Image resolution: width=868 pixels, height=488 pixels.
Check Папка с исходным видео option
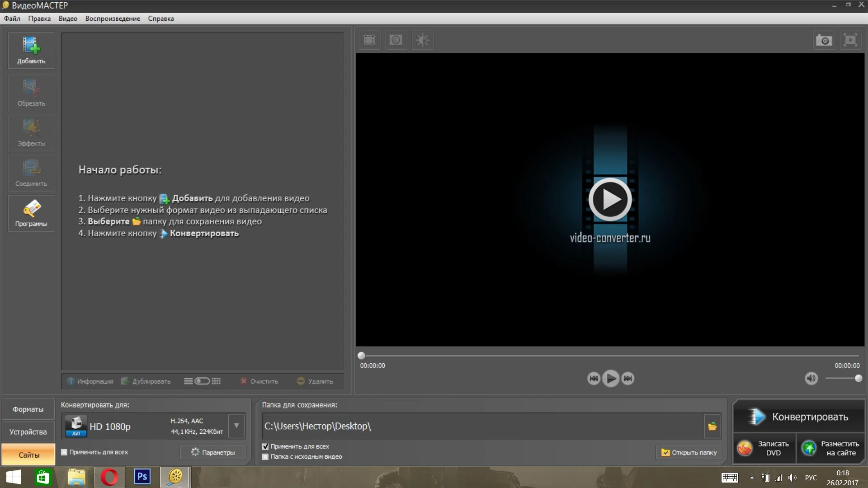pyautogui.click(x=265, y=457)
